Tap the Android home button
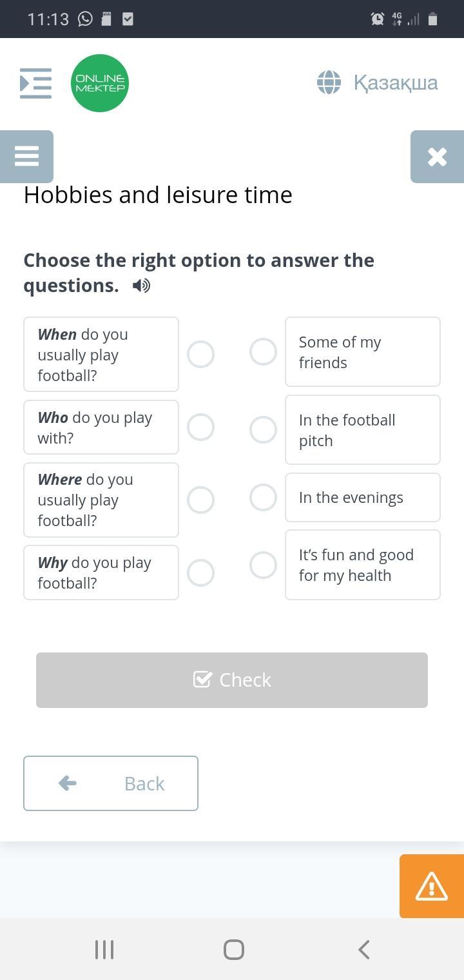The image size is (464, 980). click(233, 950)
